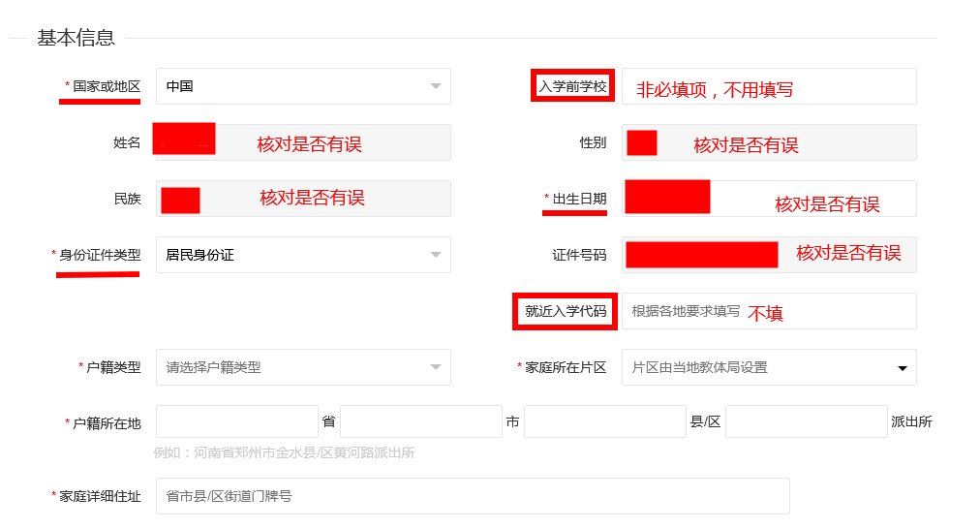Image resolution: width=980 pixels, height=529 pixels.
Task: Open the 身份证件类型 dropdown showing 居民身份证
Action: coord(303,255)
